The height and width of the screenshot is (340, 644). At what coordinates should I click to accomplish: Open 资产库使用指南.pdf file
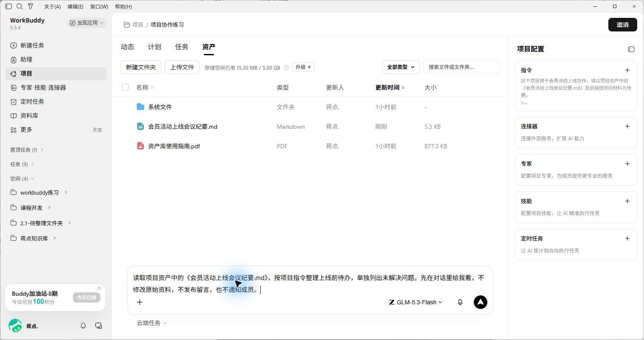[174, 146]
